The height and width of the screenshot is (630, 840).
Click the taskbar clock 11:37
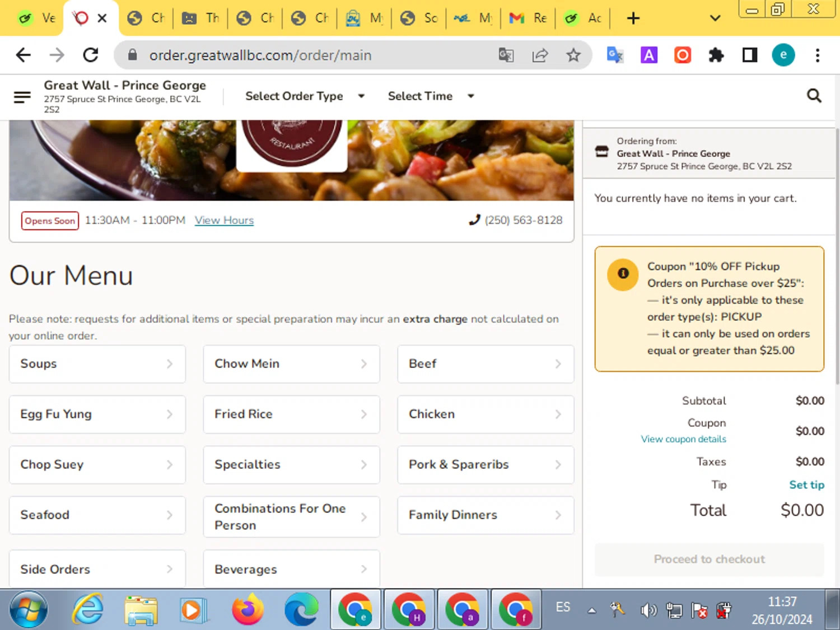tap(782, 602)
